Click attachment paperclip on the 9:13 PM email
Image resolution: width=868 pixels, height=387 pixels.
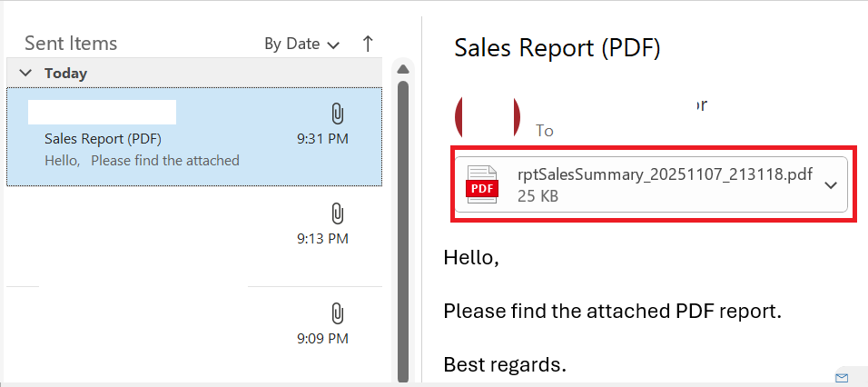pos(337,213)
